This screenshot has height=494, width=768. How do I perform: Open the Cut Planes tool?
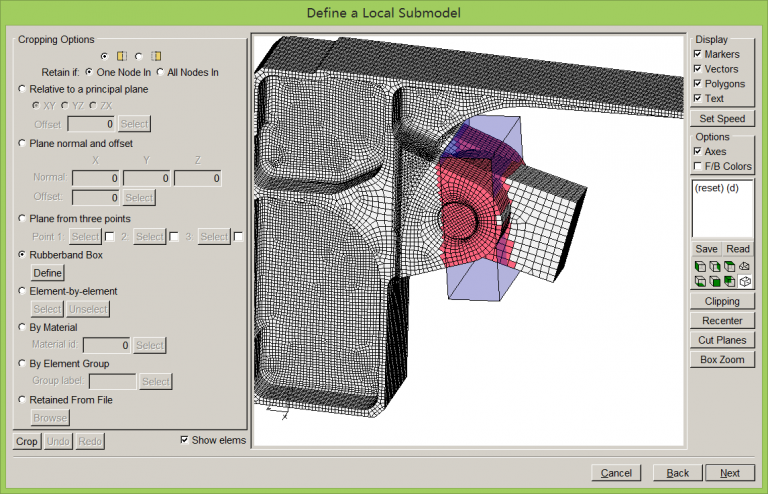coord(721,340)
